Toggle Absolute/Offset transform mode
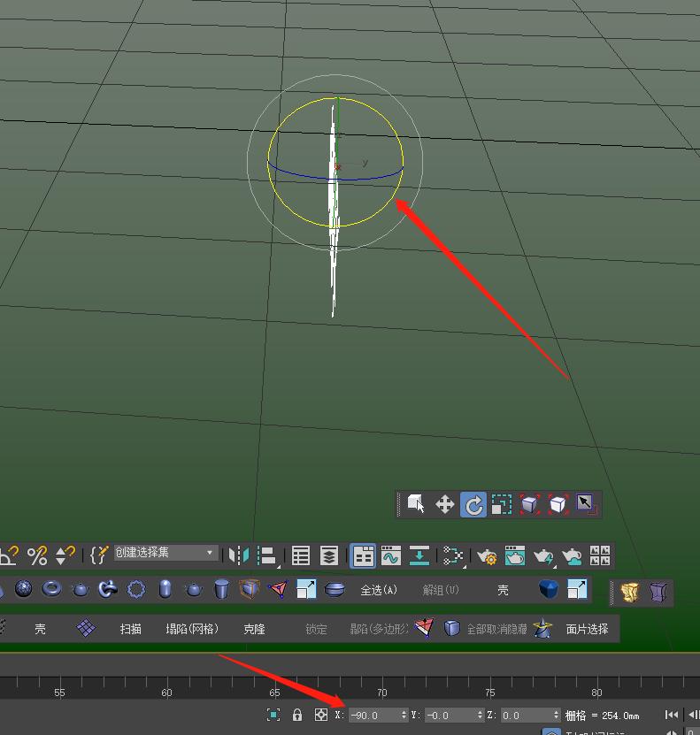Image resolution: width=700 pixels, height=735 pixels. click(x=320, y=715)
